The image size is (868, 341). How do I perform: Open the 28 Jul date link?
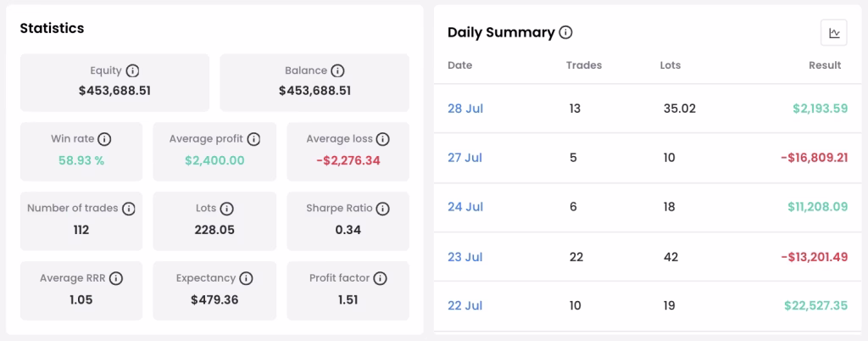pos(465,109)
